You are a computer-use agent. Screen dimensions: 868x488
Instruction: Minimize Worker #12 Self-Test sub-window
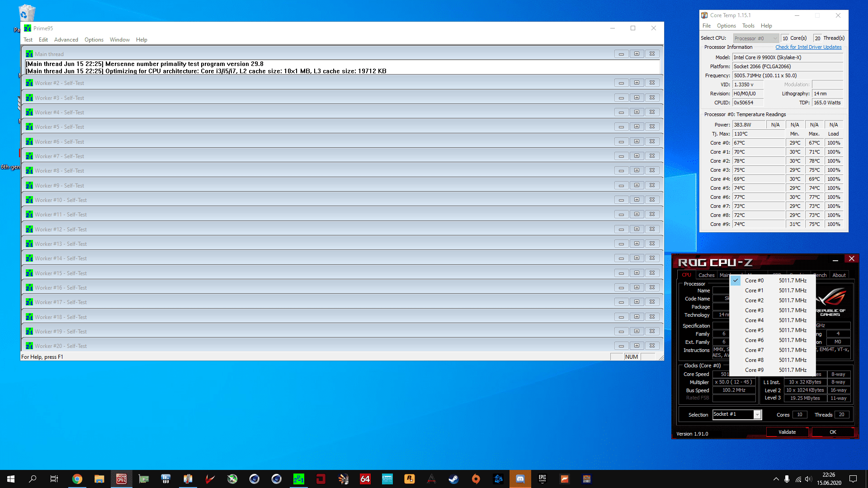coord(621,229)
